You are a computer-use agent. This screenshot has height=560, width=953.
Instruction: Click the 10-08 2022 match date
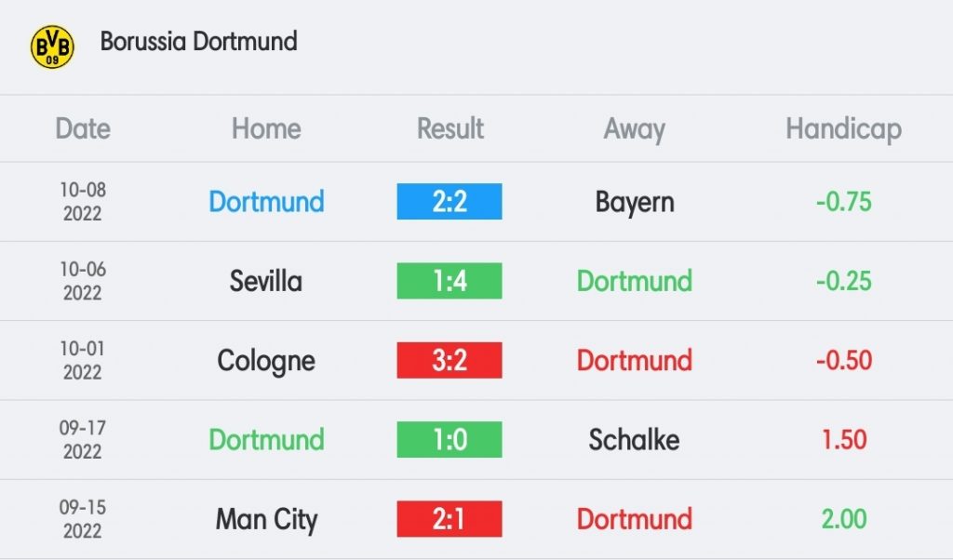point(83,202)
